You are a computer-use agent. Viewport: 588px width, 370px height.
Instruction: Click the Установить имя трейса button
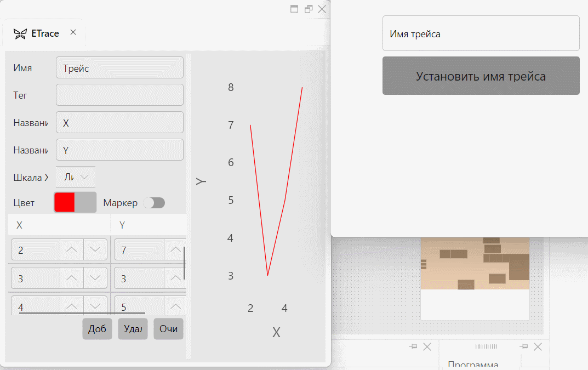[x=481, y=76]
